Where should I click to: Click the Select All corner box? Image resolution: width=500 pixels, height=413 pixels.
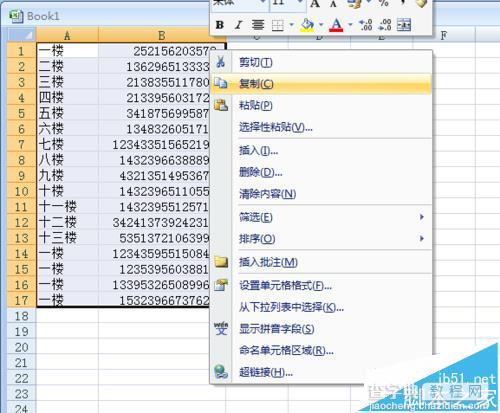click(21, 35)
